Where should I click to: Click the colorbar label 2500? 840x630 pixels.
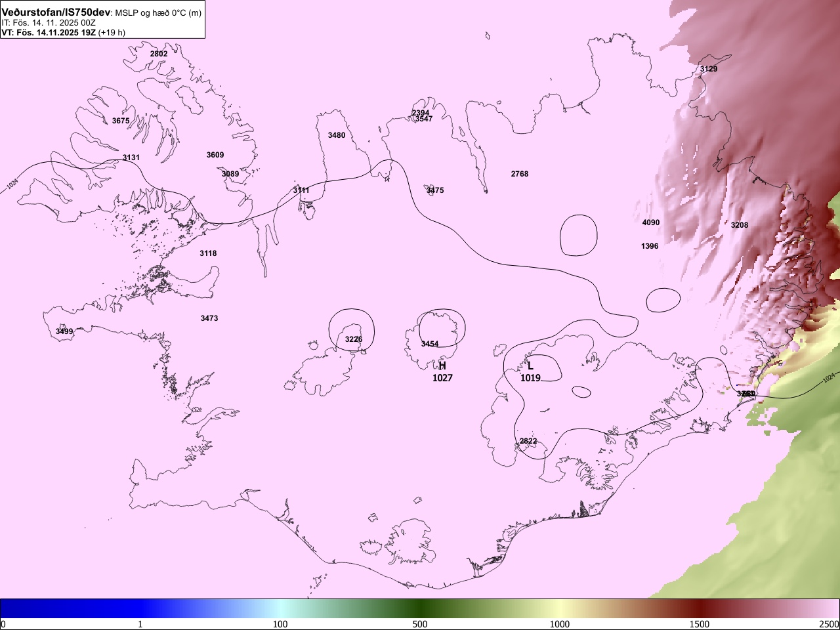click(829, 624)
